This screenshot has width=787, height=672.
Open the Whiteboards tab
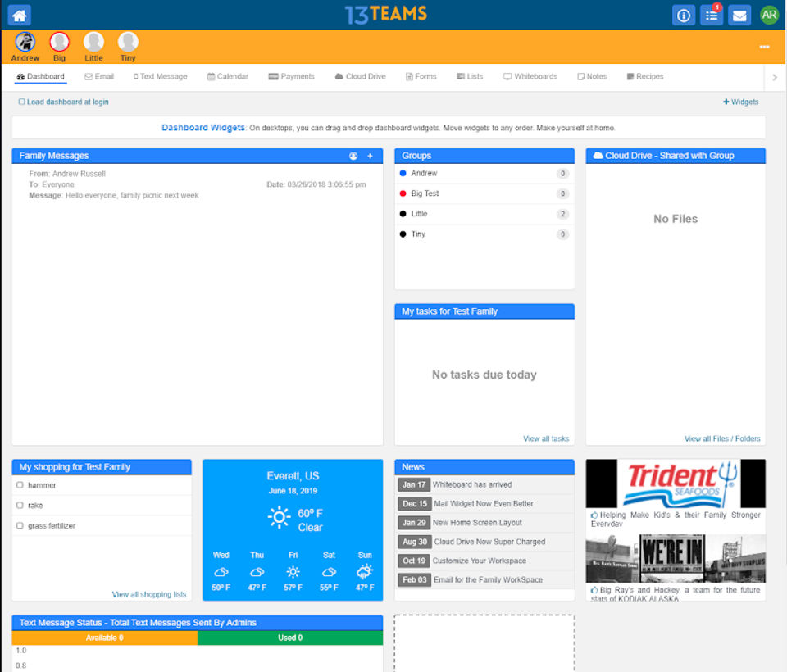tap(530, 76)
